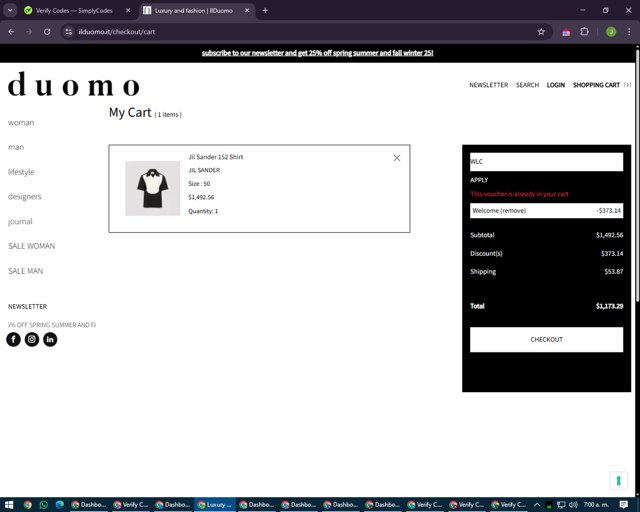This screenshot has height=512, width=640.
Task: Open the pink extension icon in toolbar
Action: coord(566,32)
